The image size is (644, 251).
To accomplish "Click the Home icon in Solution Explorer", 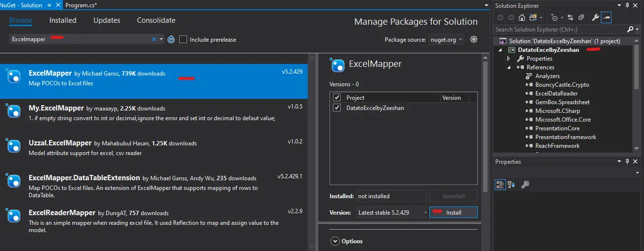I will tap(521, 17).
